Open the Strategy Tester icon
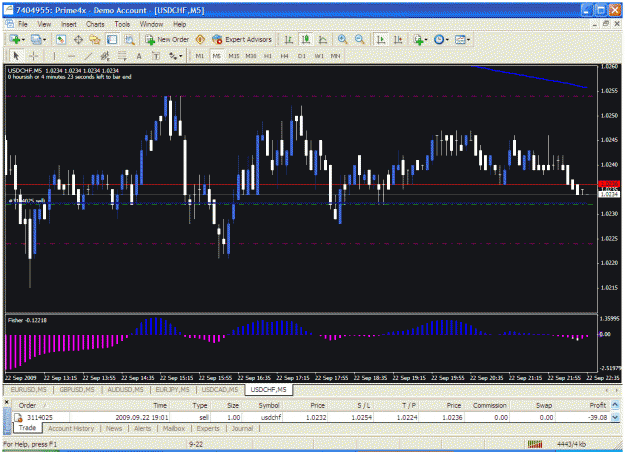 (129, 39)
